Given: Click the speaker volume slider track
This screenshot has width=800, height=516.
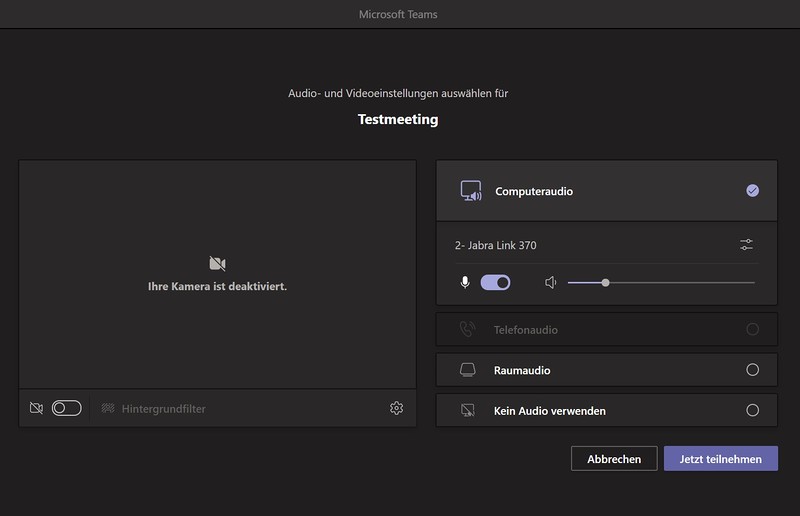Looking at the screenshot, I should pos(680,283).
